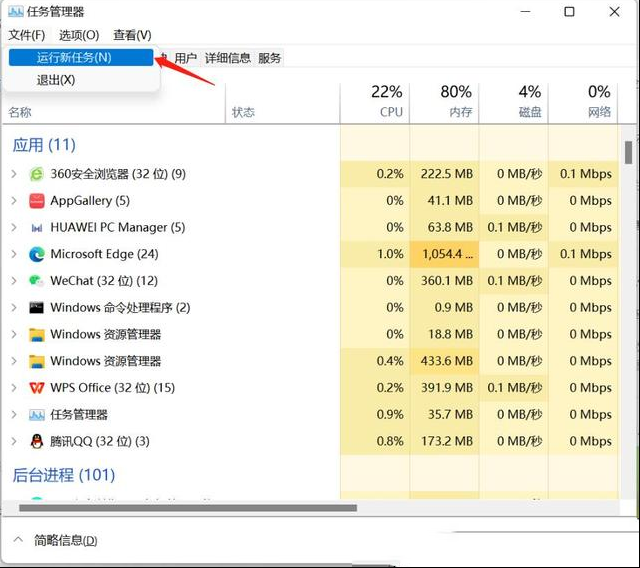Sort by the 磁盘 column header
The width and height of the screenshot is (640, 568).
513,103
